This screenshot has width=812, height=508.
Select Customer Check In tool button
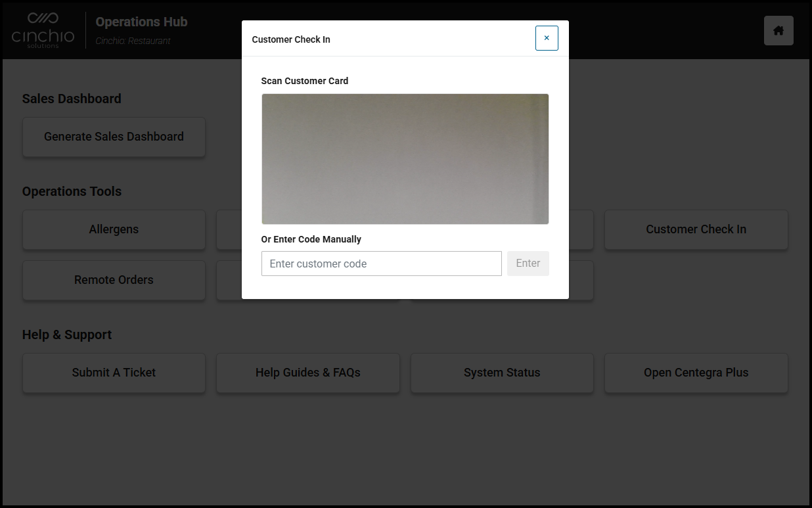(x=696, y=229)
